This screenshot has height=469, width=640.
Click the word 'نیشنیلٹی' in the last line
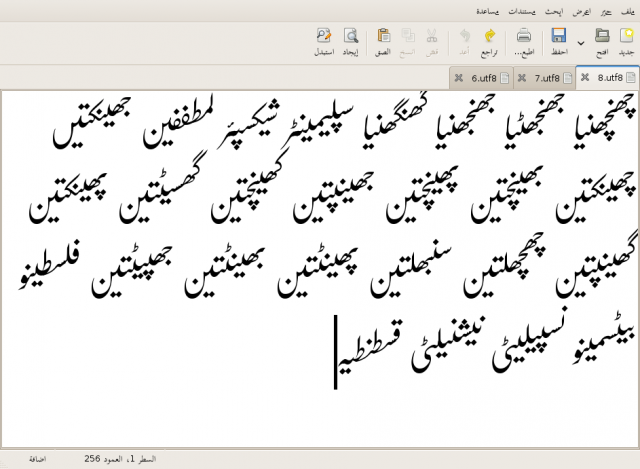pos(448,344)
